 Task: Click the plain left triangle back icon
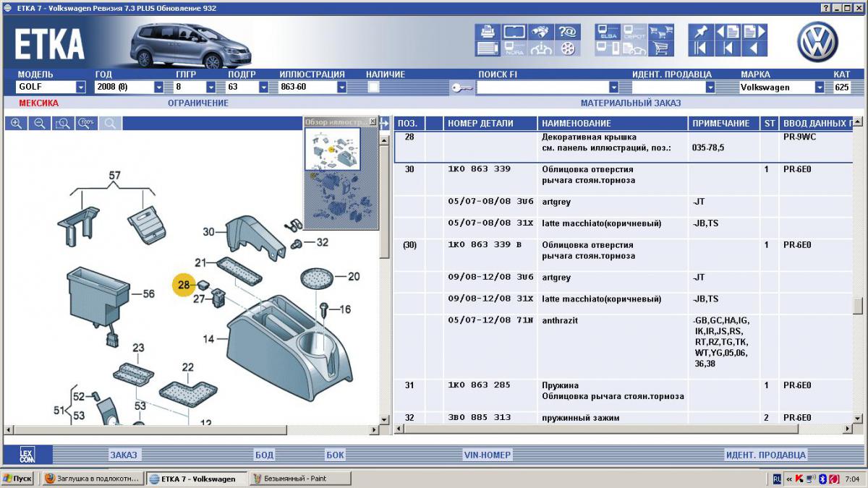(x=754, y=48)
